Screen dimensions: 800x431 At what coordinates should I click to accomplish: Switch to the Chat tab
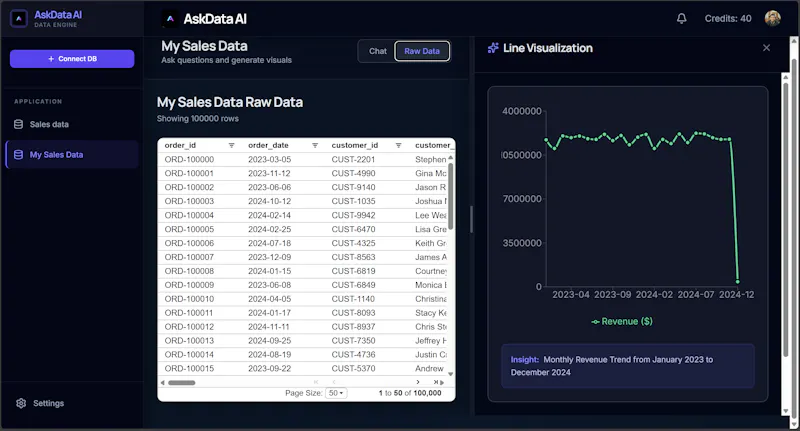click(378, 51)
